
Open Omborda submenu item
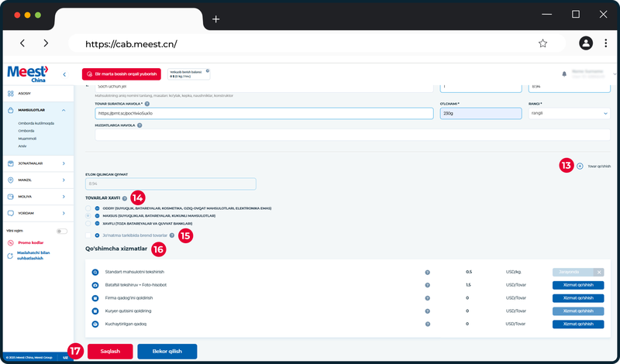26,131
